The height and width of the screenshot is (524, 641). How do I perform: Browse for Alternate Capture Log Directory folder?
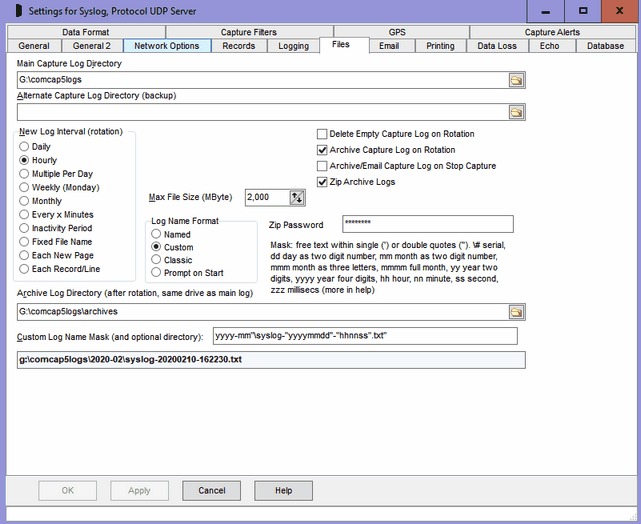pos(516,112)
